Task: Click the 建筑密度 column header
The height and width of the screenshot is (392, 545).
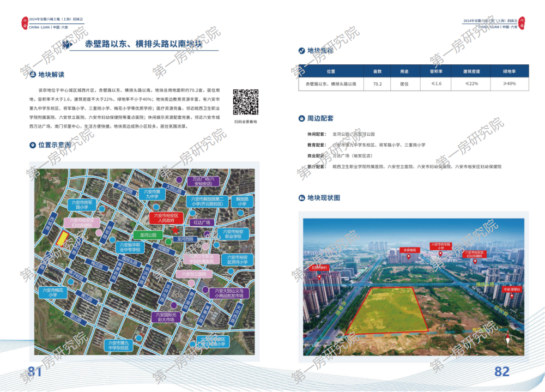Action: pos(471,71)
